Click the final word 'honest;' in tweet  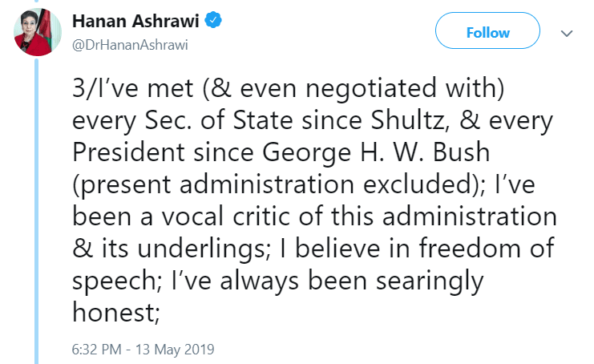click(116, 313)
